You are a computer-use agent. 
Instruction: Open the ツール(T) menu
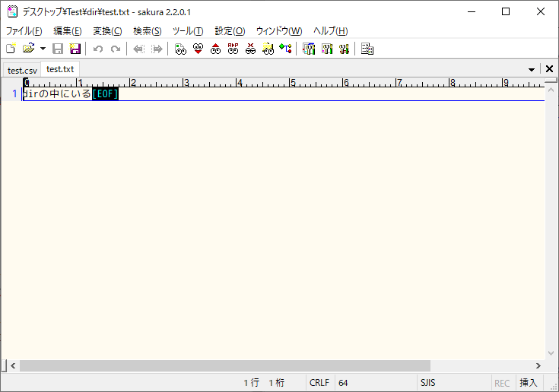coord(188,31)
